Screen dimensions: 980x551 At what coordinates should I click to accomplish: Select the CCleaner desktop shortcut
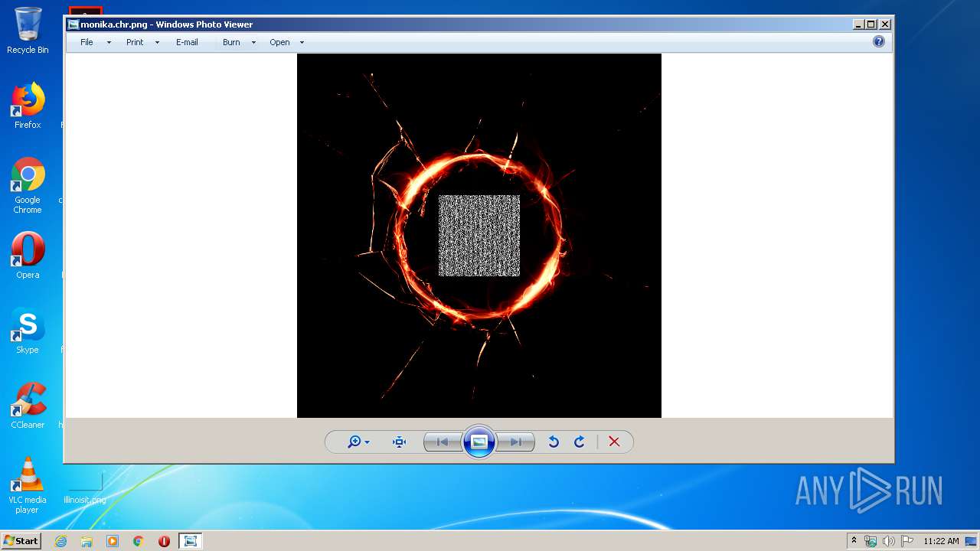point(28,406)
